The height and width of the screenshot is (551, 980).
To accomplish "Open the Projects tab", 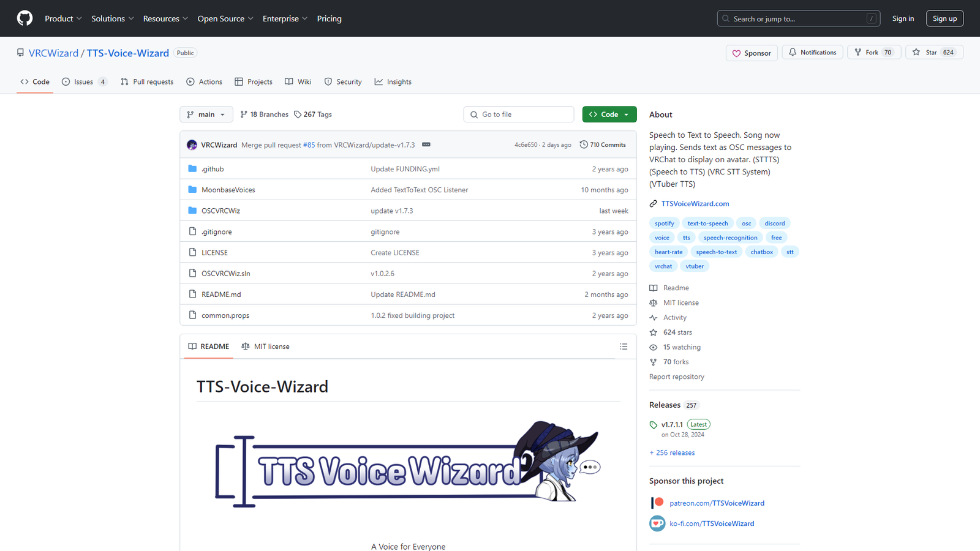I will click(254, 82).
